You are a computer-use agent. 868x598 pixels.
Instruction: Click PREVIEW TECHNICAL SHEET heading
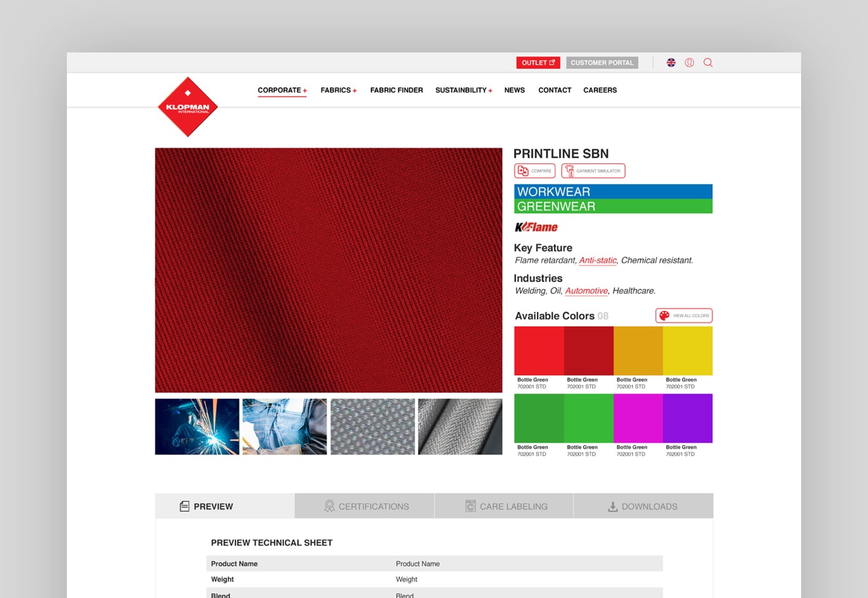click(271, 543)
